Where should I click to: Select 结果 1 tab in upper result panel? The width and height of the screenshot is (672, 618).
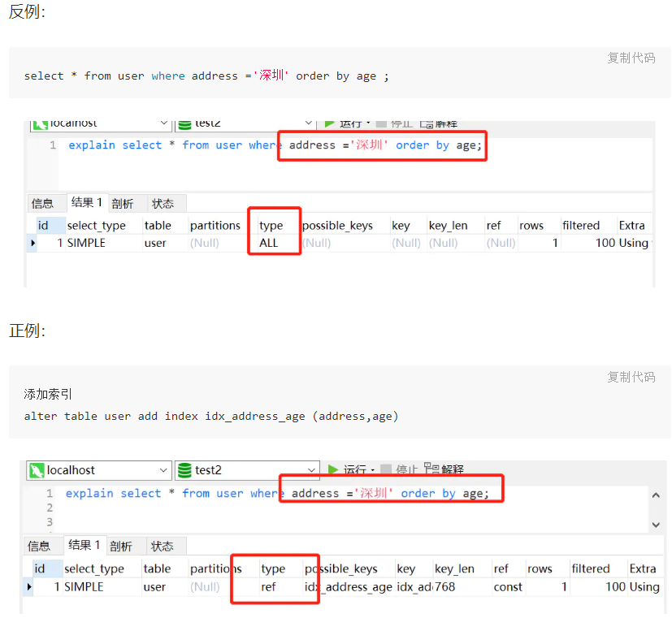coord(87,202)
